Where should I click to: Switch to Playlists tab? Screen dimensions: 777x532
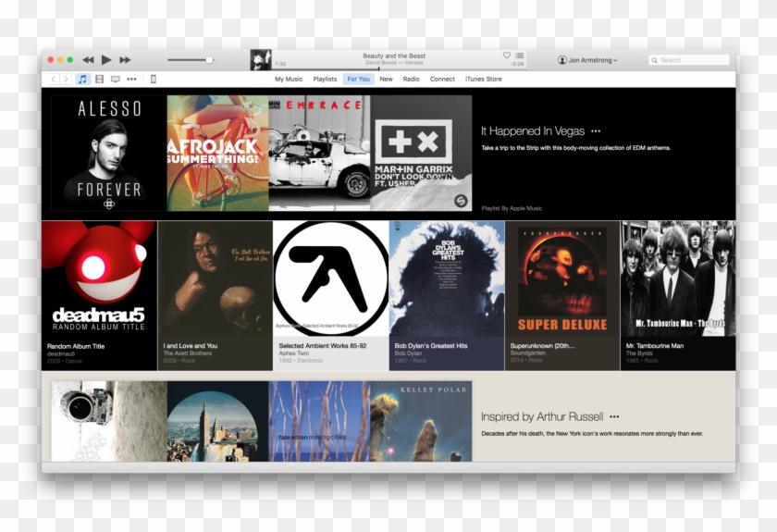[x=325, y=79]
